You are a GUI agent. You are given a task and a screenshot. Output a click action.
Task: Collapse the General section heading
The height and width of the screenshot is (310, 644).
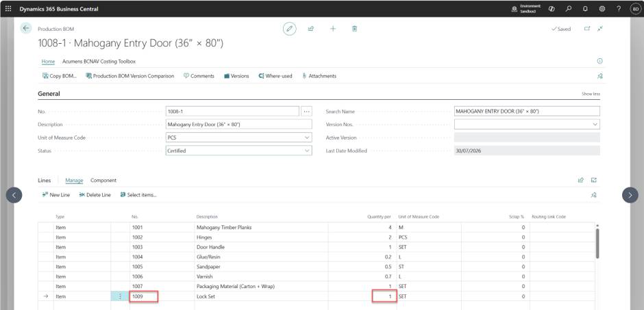49,94
